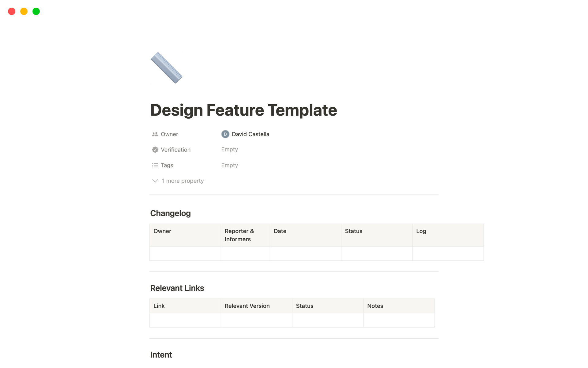
Task: Click the Relevant Links heading
Action: [x=177, y=288]
